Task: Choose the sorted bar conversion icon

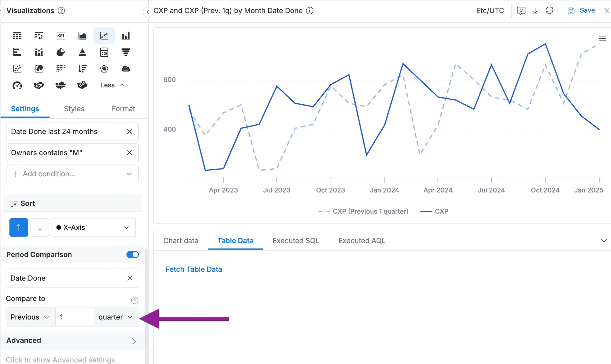Action: tap(82, 69)
